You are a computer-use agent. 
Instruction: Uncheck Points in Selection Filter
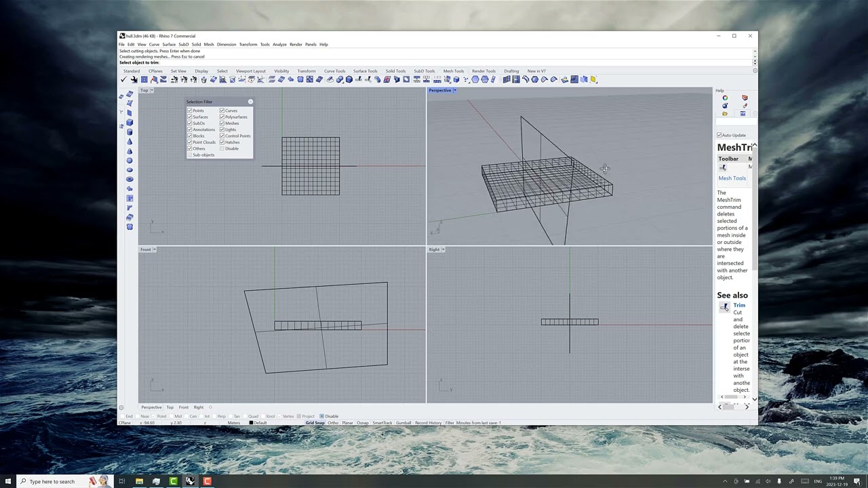click(x=190, y=110)
